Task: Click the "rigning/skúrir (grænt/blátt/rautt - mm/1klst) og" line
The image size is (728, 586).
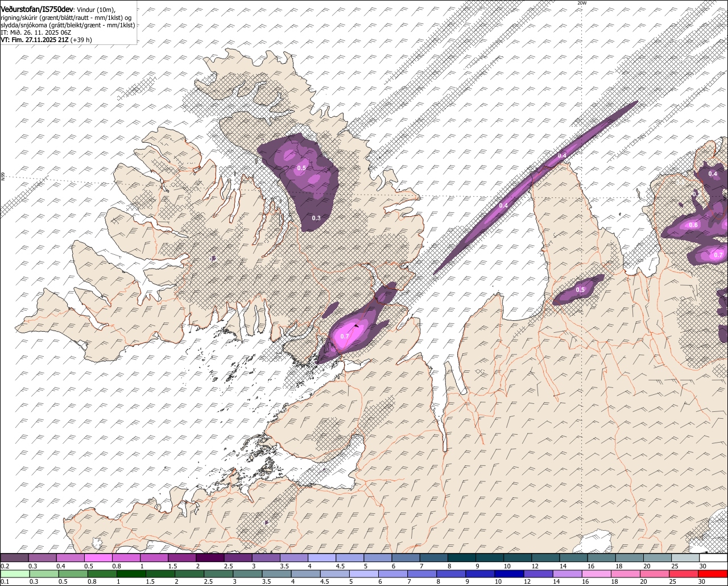Action: [66, 18]
